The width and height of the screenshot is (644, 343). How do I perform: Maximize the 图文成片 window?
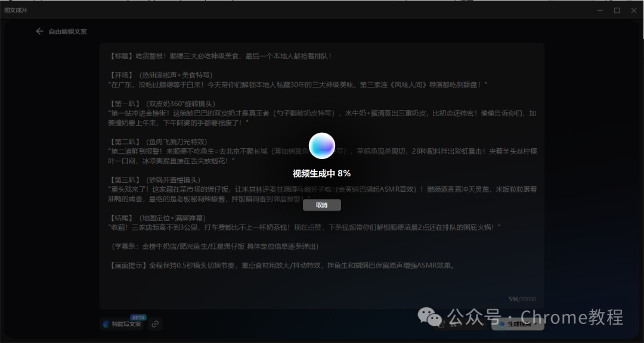click(617, 10)
